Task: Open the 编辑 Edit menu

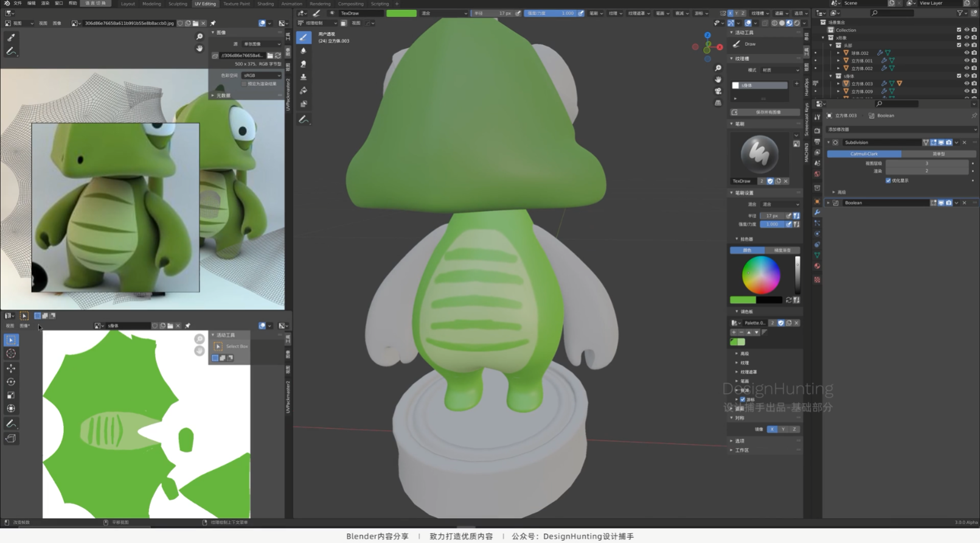Action: tap(31, 4)
